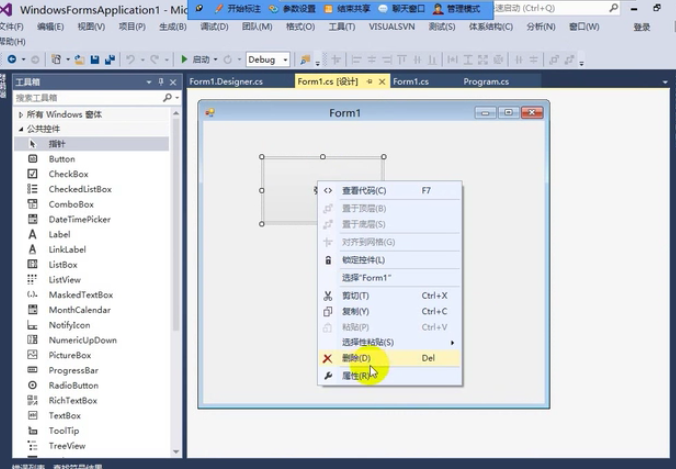
Task: Click 开始标注 in the sharing bar
Action: [237, 9]
